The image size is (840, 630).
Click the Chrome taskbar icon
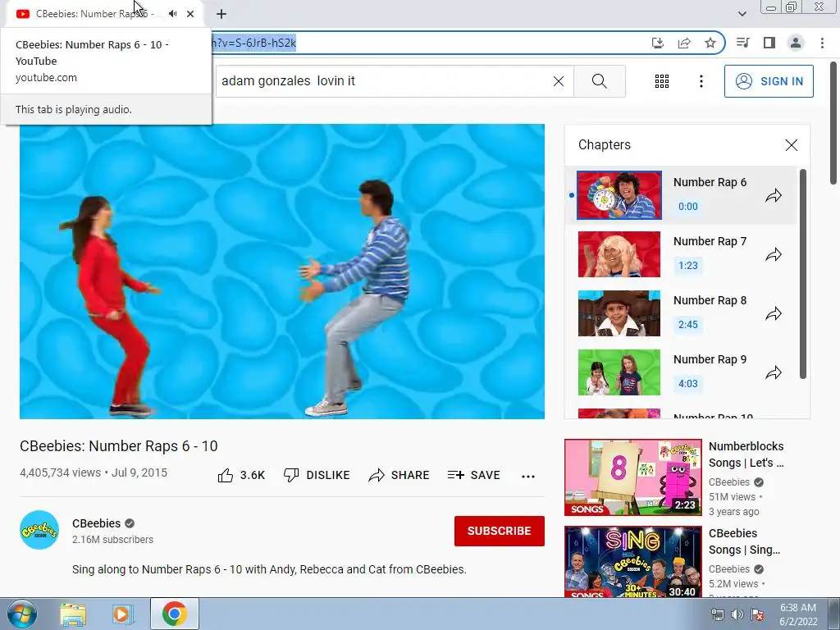[175, 614]
